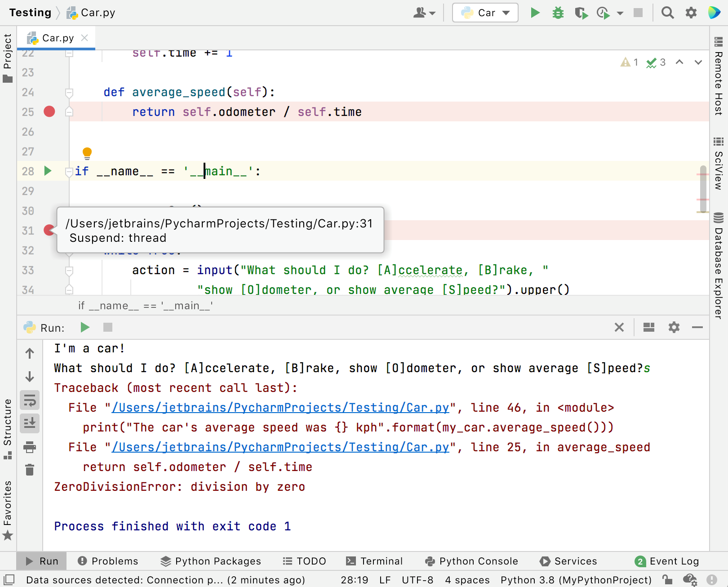The width and height of the screenshot is (728, 587).
Task: Run script from gutter arrow on line 28
Action: pos(47,171)
